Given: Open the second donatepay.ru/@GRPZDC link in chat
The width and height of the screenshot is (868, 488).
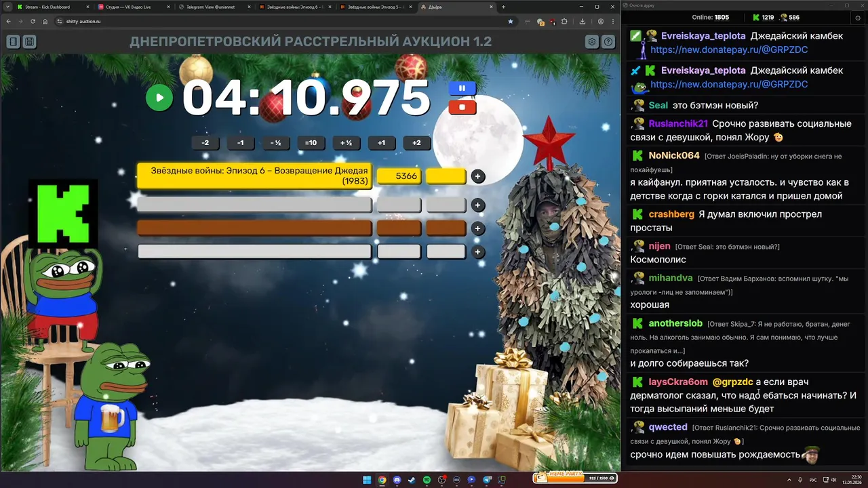Looking at the screenshot, I should (x=729, y=84).
